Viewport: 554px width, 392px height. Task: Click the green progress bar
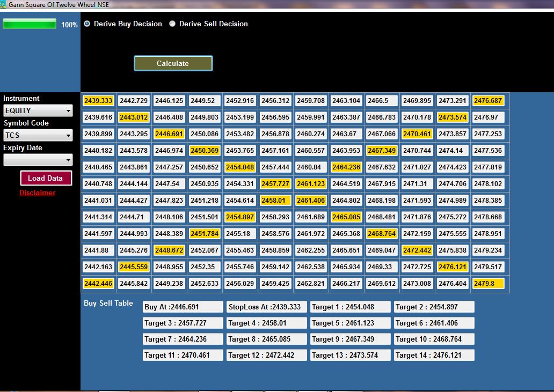(30, 24)
